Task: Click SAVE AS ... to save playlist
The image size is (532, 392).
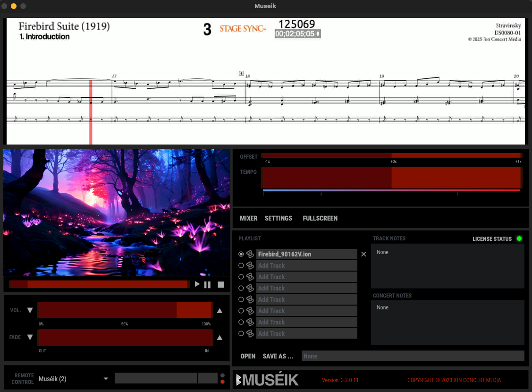Action: [x=278, y=356]
